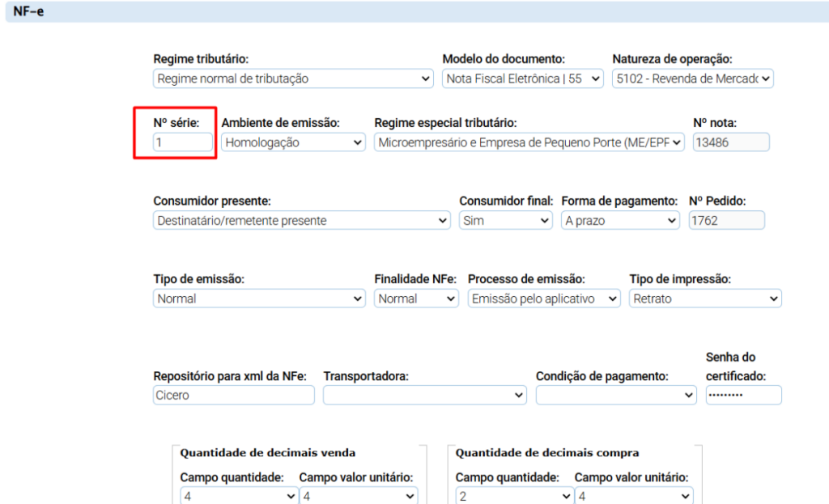The image size is (829, 504).
Task: Click the 'Ambiente de emissão:' label
Action: point(281,123)
